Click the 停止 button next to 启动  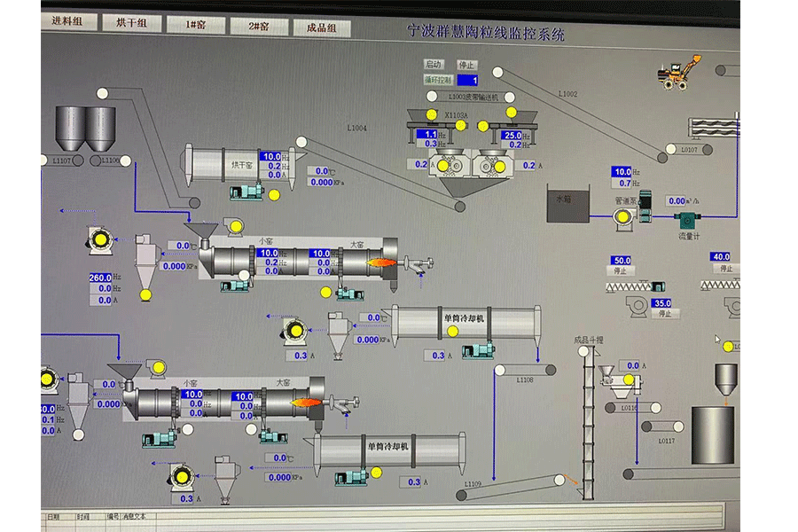coord(466,65)
